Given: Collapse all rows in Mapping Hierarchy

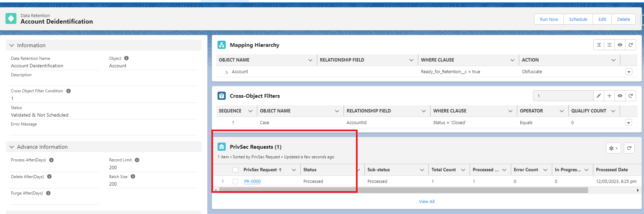Looking at the screenshot, I should point(609,45).
